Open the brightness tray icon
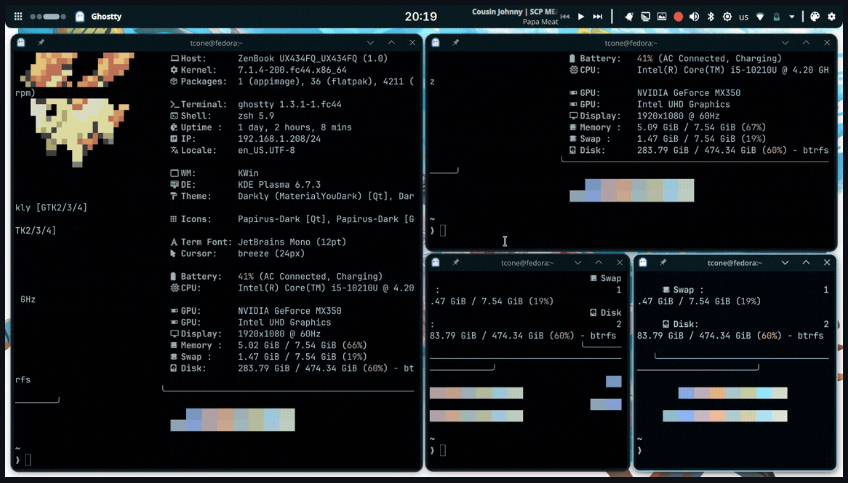Image resolution: width=848 pixels, height=483 pixels. coord(727,17)
